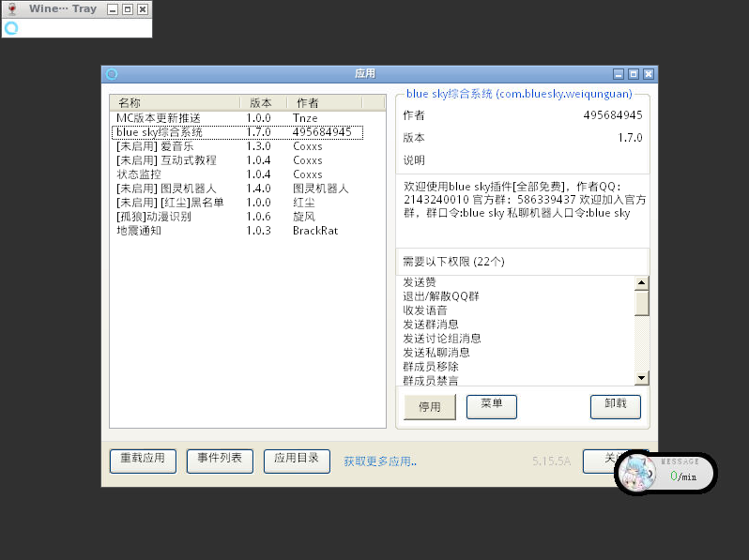The image size is (749, 560).
Task: Click author Tnze cell
Action: tap(305, 118)
